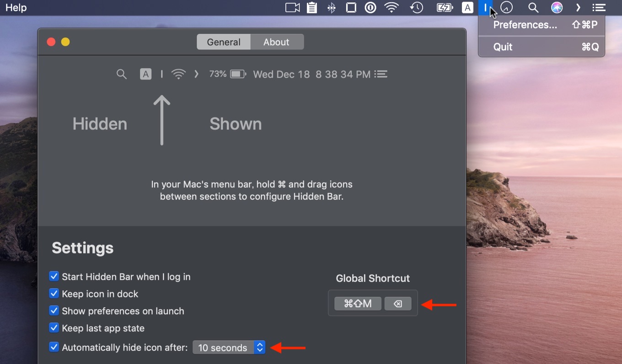
Task: Choose Quit from the Hidden Bar menu
Action: click(x=503, y=47)
